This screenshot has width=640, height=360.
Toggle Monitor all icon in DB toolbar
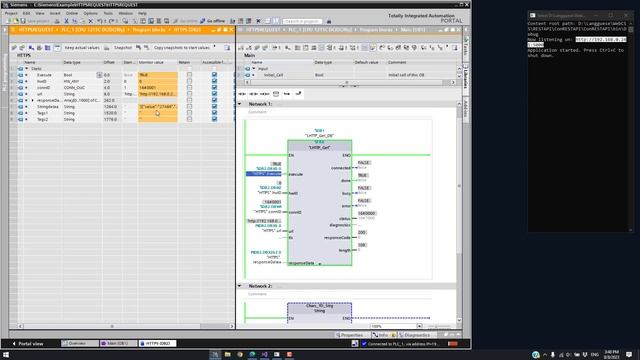point(57,48)
